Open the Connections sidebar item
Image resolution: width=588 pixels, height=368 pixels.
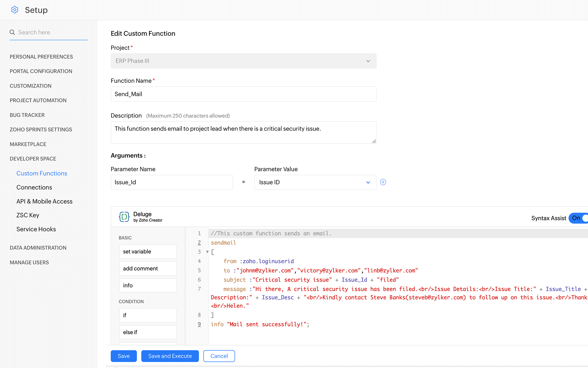pos(34,187)
